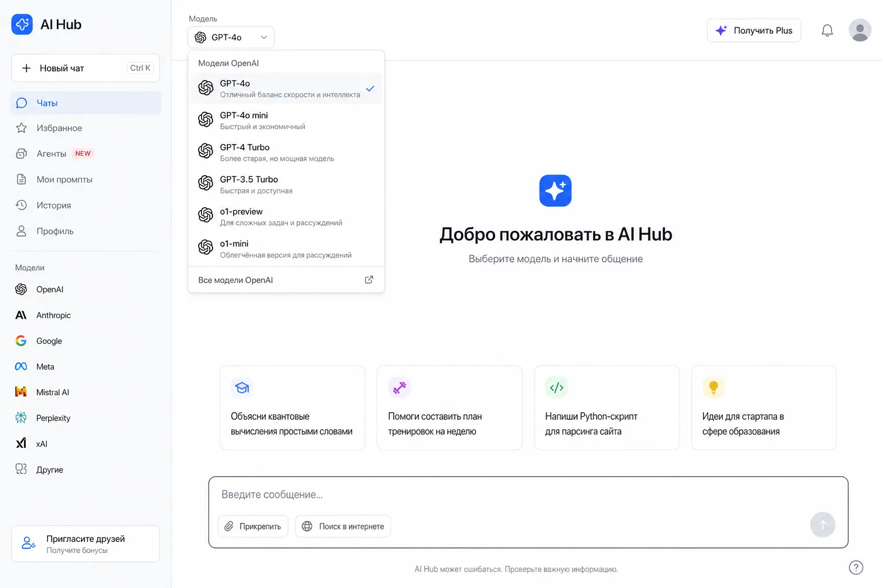The width and height of the screenshot is (882, 588).
Task: Select the weekly workout plan prompt card
Action: [x=450, y=408]
